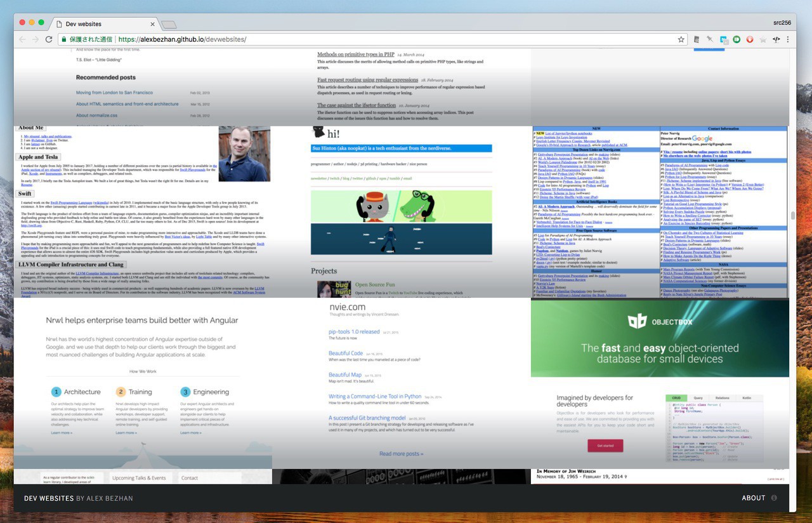Open the About Me site thumbnail

coord(143,212)
